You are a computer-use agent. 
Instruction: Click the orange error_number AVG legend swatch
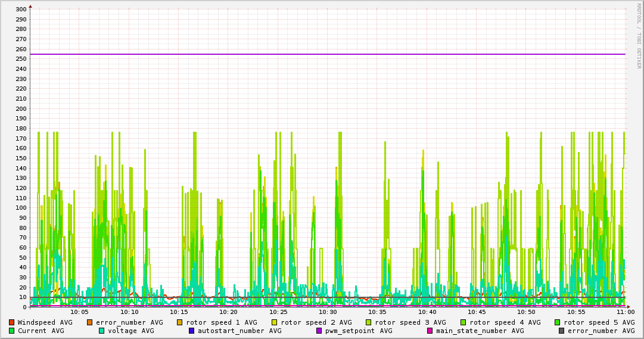pos(90,322)
